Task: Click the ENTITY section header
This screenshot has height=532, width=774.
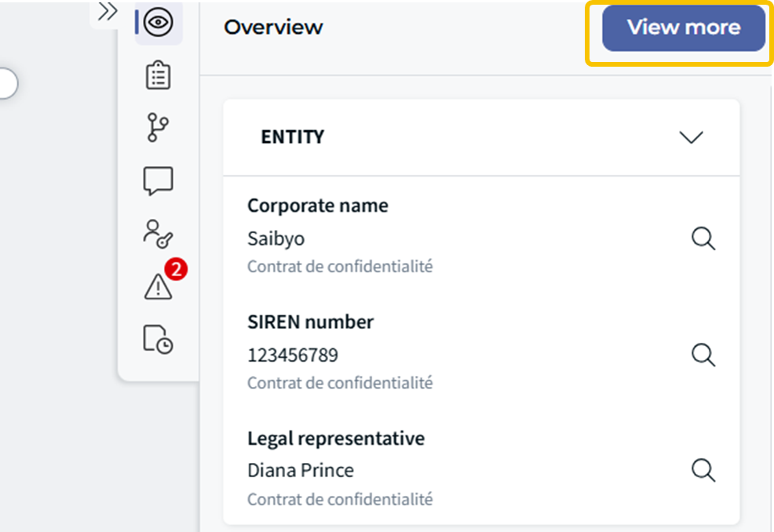Action: [293, 137]
